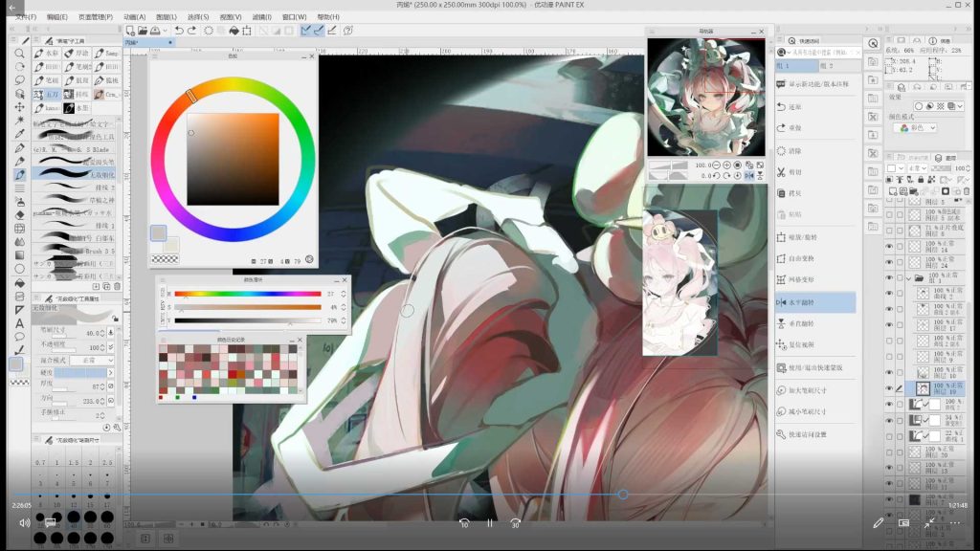Skip forward 30 seconds in video
Image resolution: width=980 pixels, height=551 pixels.
(x=515, y=523)
